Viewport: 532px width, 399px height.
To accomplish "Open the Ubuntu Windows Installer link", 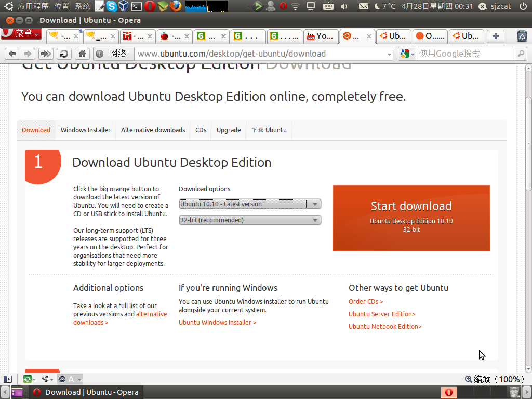I will (x=218, y=322).
